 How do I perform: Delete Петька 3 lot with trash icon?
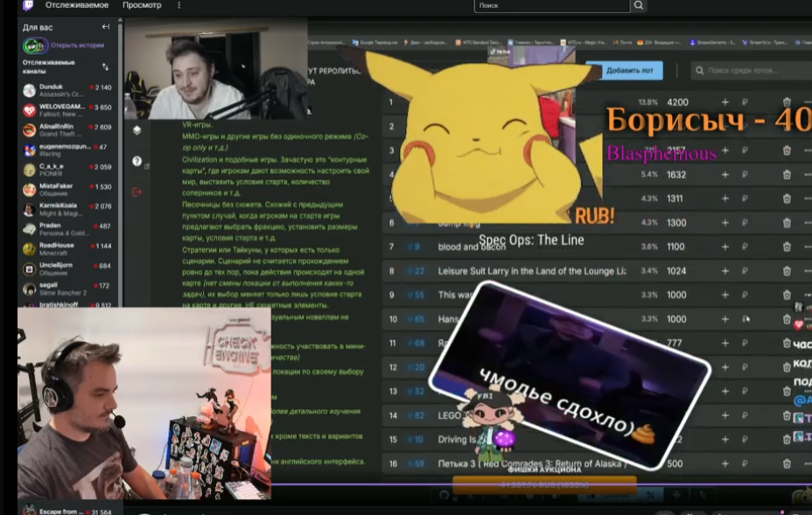tap(787, 463)
